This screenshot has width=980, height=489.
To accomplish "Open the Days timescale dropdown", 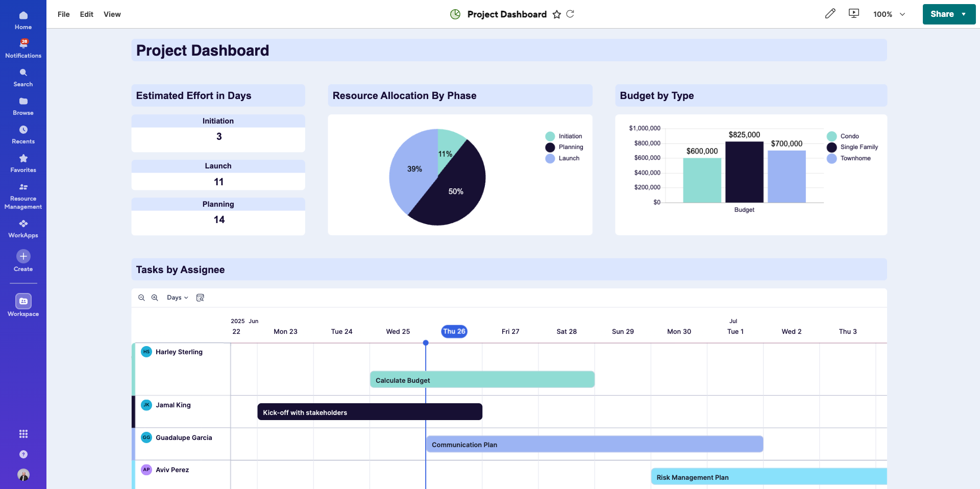I will 177,298.
